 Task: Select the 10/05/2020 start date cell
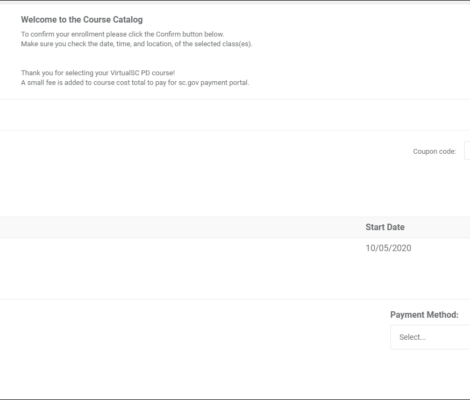388,248
